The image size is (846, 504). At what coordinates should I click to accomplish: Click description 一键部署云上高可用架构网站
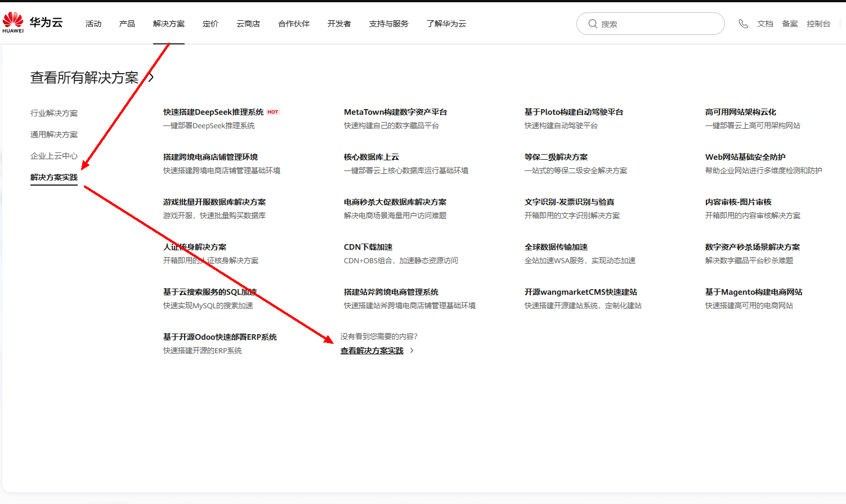pos(753,125)
